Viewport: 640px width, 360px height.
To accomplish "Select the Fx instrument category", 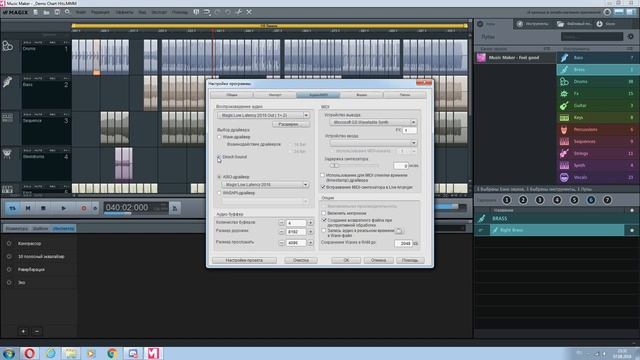I will point(597,93).
